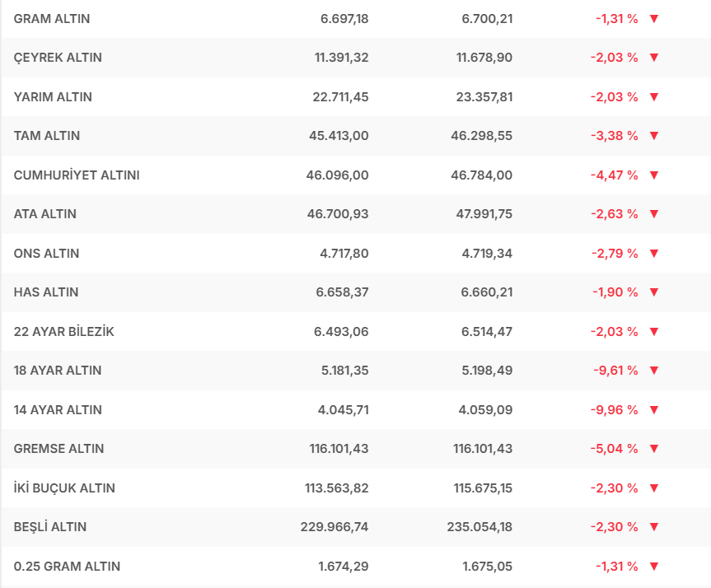
Task: Open HAS ALTIN details
Action: [46, 292]
